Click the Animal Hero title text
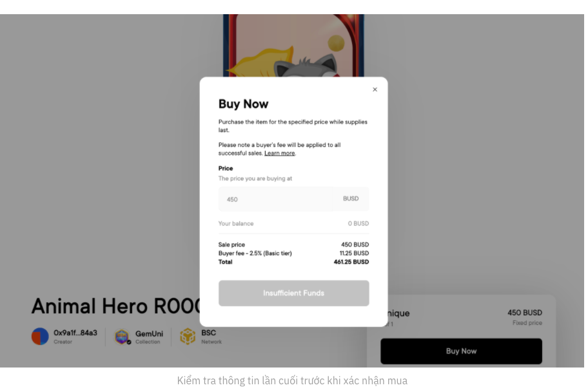Screen dimensions: 588x392 [116, 306]
